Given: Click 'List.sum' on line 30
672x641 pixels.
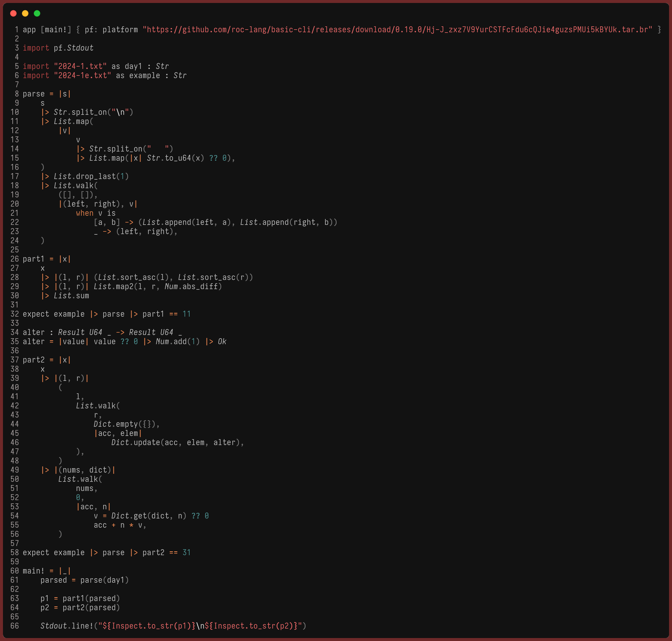Looking at the screenshot, I should click(x=71, y=296).
